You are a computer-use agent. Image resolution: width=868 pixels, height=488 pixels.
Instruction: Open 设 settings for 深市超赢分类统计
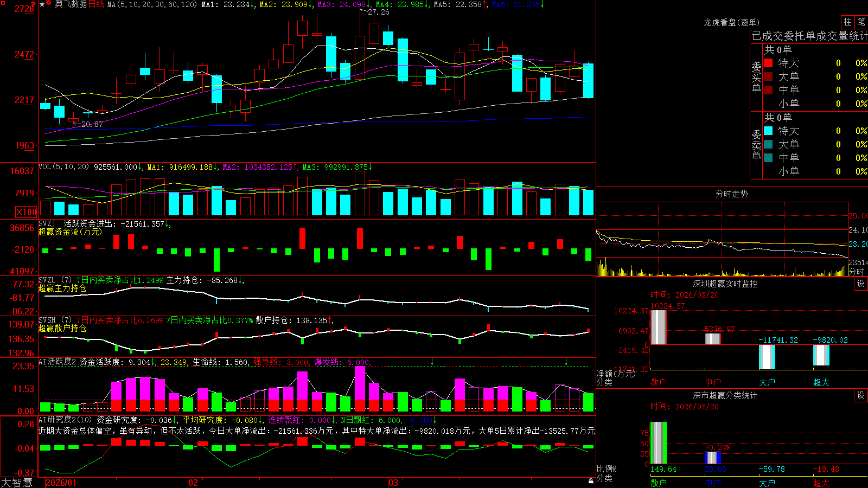[861, 395]
